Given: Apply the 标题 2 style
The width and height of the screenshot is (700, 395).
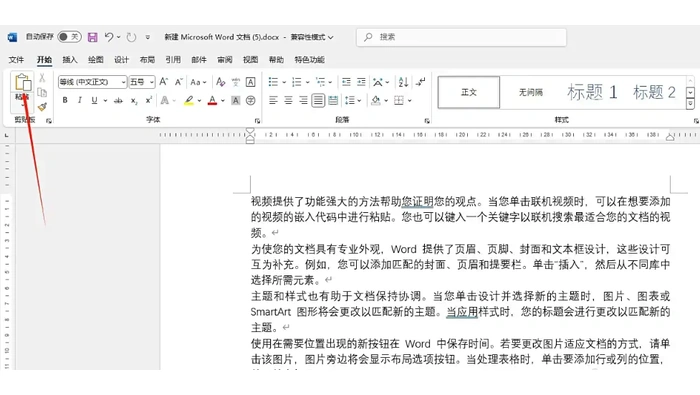Looking at the screenshot, I should (x=654, y=92).
